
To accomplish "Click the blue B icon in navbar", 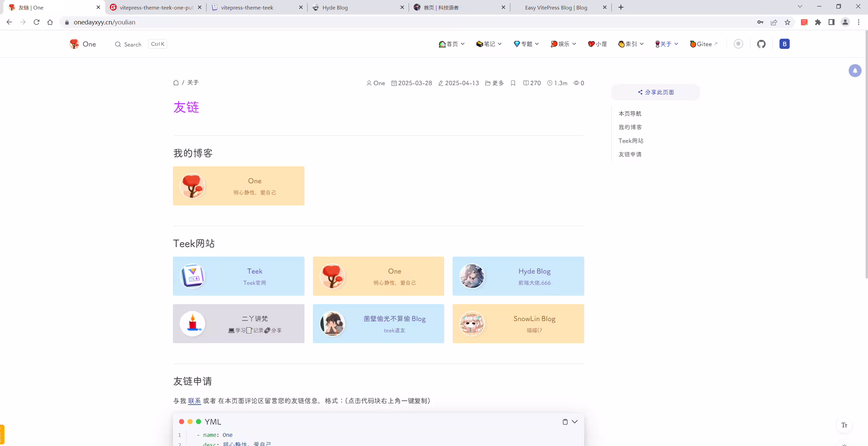I will (x=784, y=44).
